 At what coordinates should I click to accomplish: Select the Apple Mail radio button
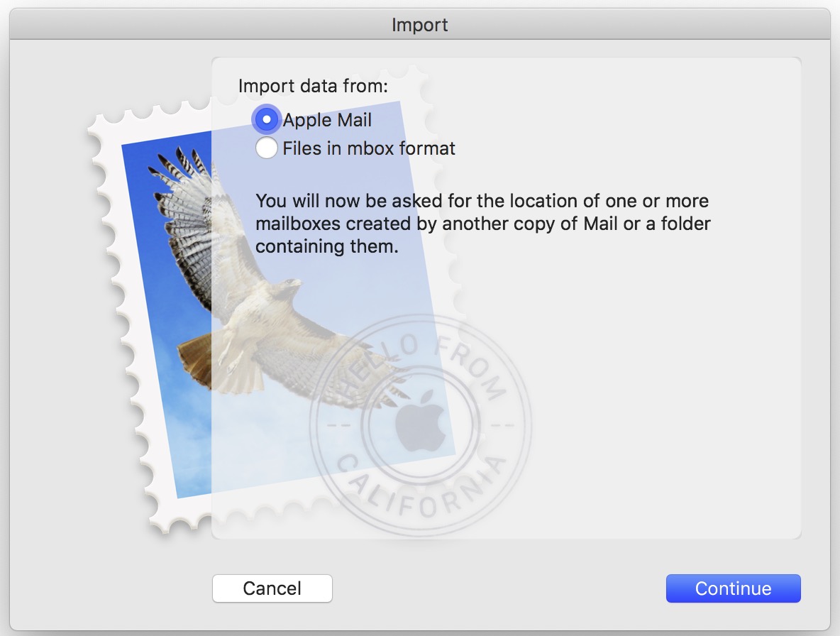point(266,119)
